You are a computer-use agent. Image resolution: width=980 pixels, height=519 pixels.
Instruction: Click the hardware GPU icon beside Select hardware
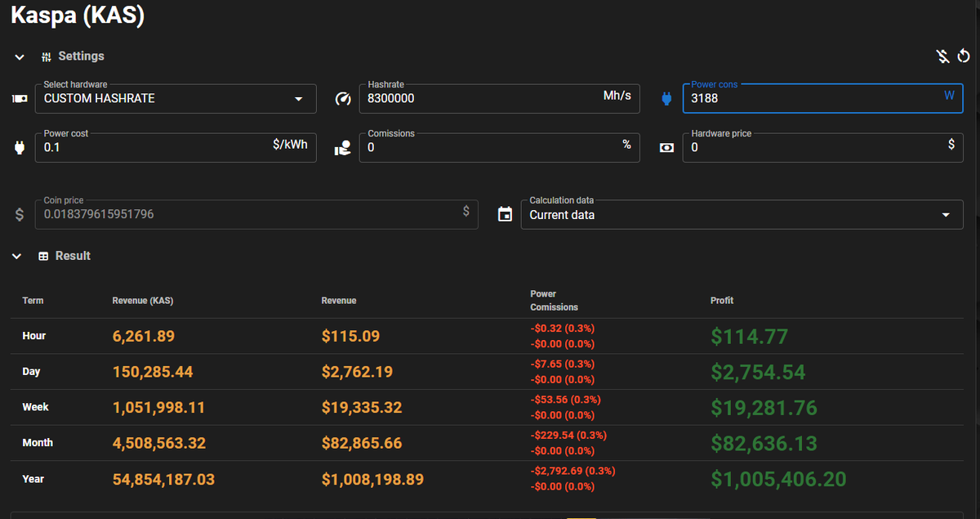20,99
